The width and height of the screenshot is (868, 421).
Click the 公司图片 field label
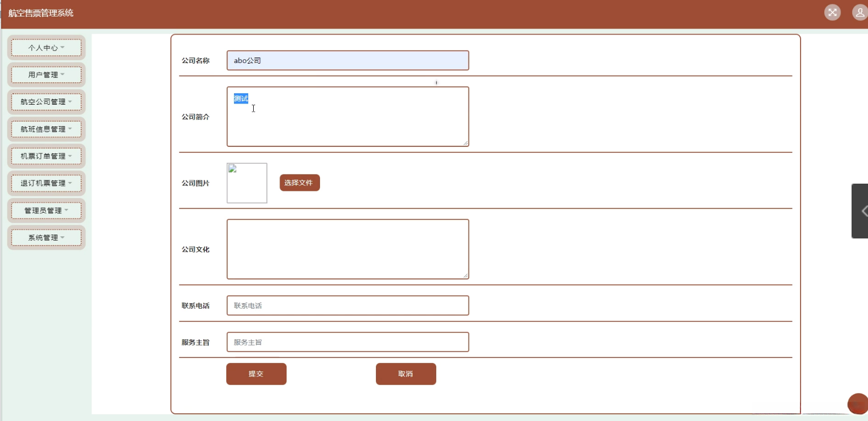pyautogui.click(x=196, y=183)
